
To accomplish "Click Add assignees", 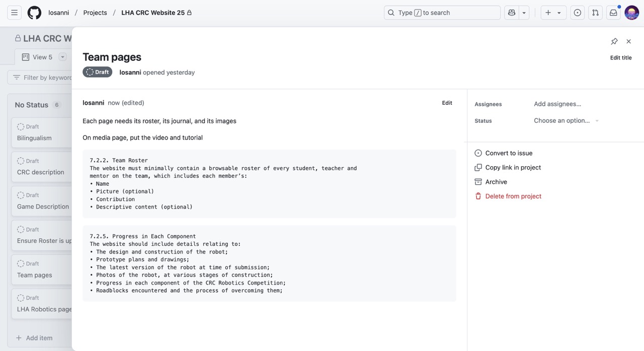I will pyautogui.click(x=557, y=104).
